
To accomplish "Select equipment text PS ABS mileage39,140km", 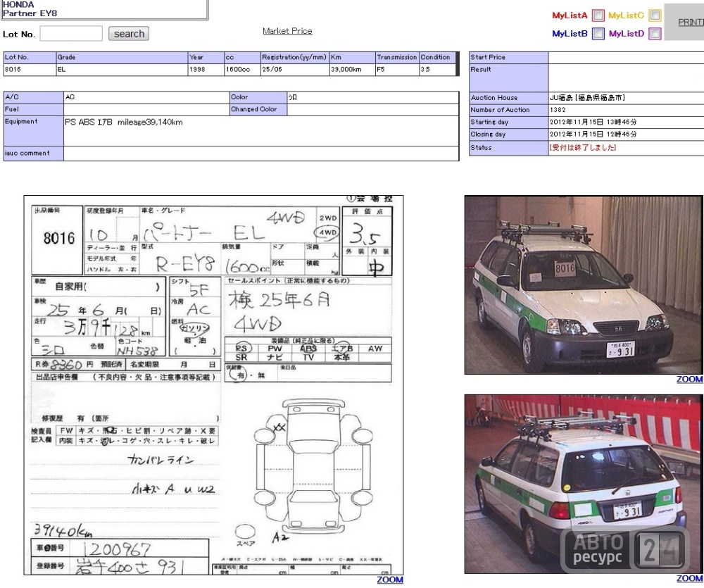I will 124,123.
